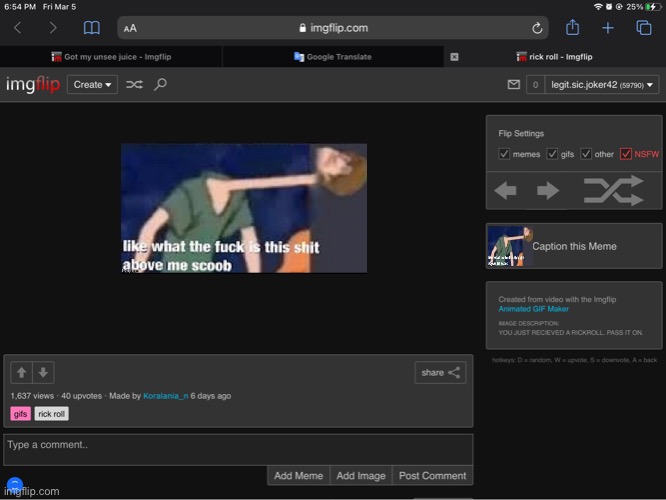Click the next flip right arrow
The height and width of the screenshot is (500, 666).
tap(548, 190)
